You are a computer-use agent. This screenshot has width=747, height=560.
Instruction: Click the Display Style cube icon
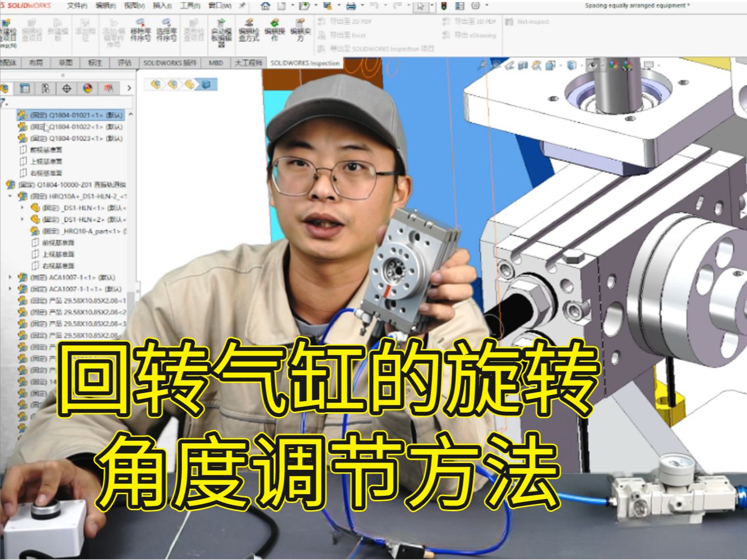coord(571,65)
